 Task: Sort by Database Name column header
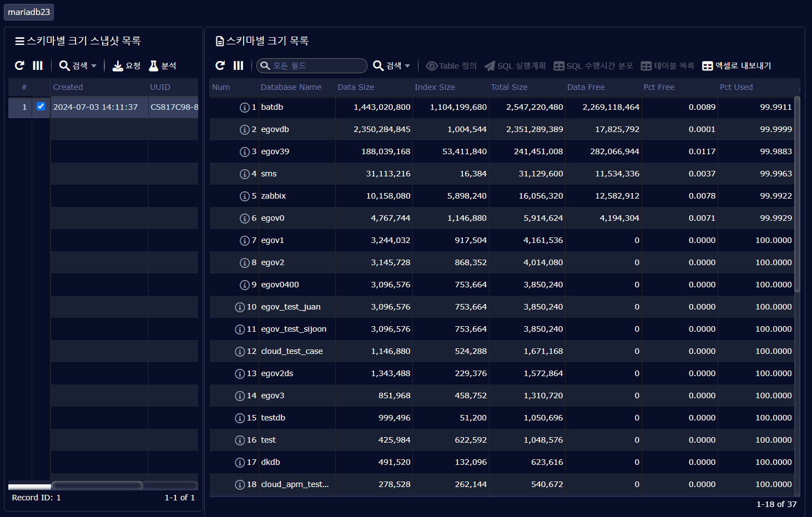291,87
